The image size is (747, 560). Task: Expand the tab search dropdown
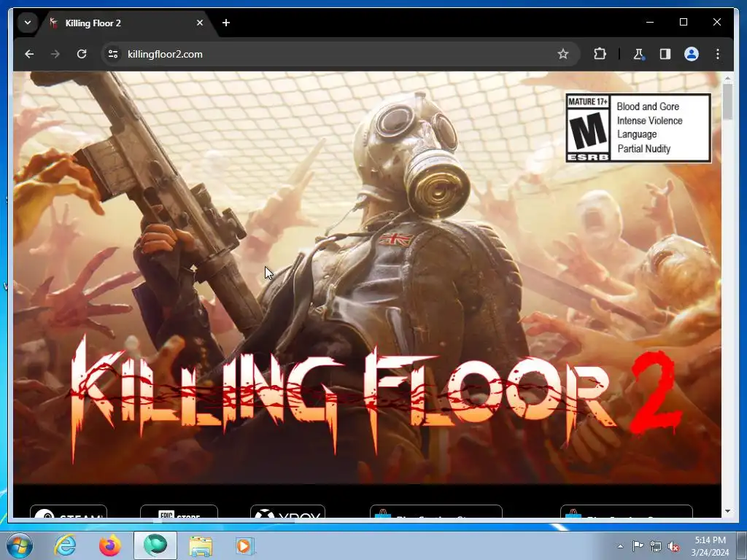pyautogui.click(x=28, y=23)
